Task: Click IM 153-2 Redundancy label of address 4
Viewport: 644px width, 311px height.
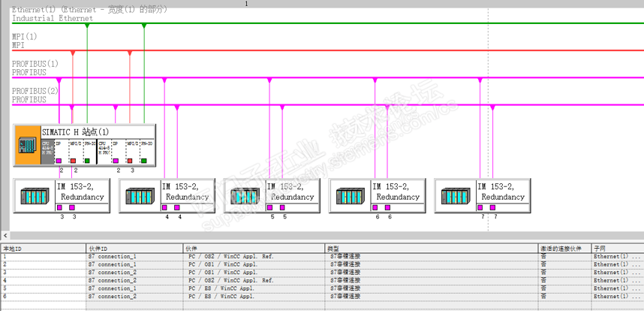Action: coord(185,192)
